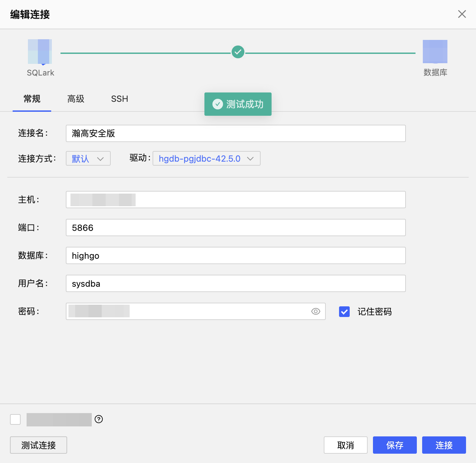Cancel with the 取消 button
Viewport: 476px width, 463px height.
pyautogui.click(x=345, y=445)
